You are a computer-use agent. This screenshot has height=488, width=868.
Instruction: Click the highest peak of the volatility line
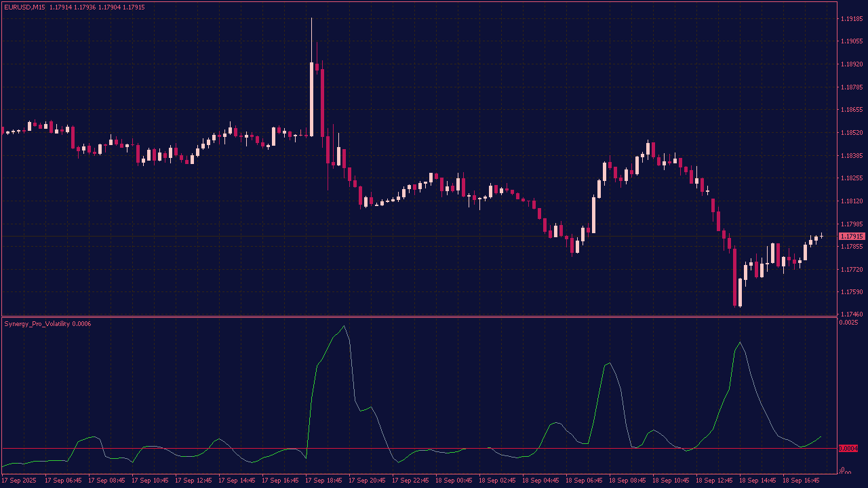tap(344, 327)
